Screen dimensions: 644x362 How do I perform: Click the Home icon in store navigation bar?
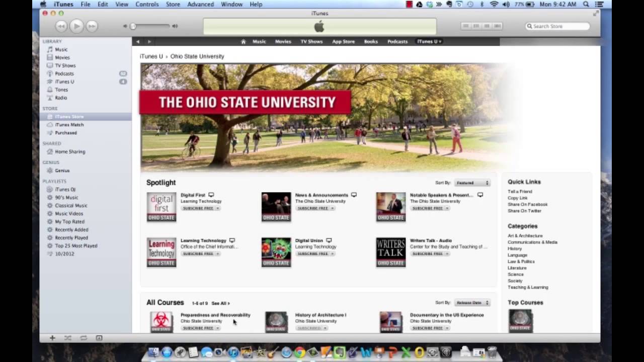click(x=244, y=41)
